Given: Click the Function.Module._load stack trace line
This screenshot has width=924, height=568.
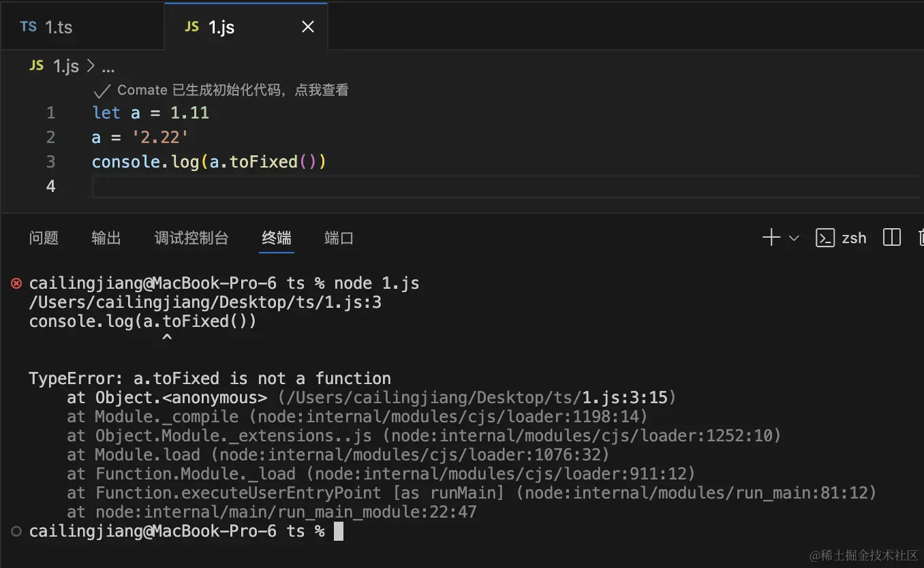Looking at the screenshot, I should coord(381,474).
